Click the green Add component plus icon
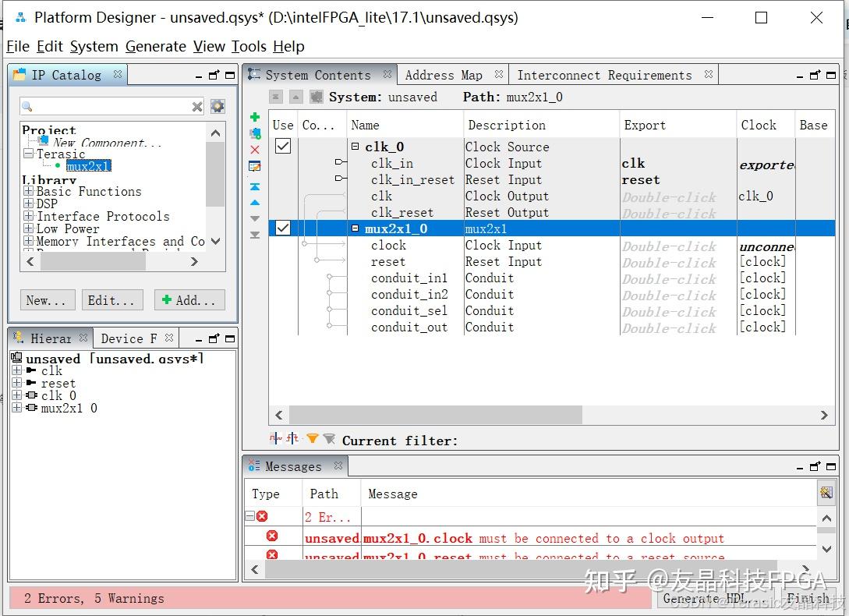Screen dimensions: 849x616 tap(255, 117)
